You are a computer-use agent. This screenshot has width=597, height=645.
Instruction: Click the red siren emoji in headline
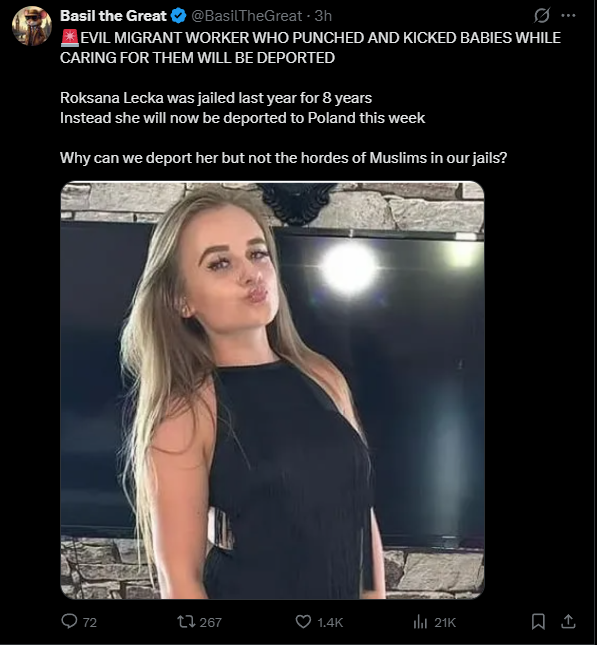tap(70, 37)
